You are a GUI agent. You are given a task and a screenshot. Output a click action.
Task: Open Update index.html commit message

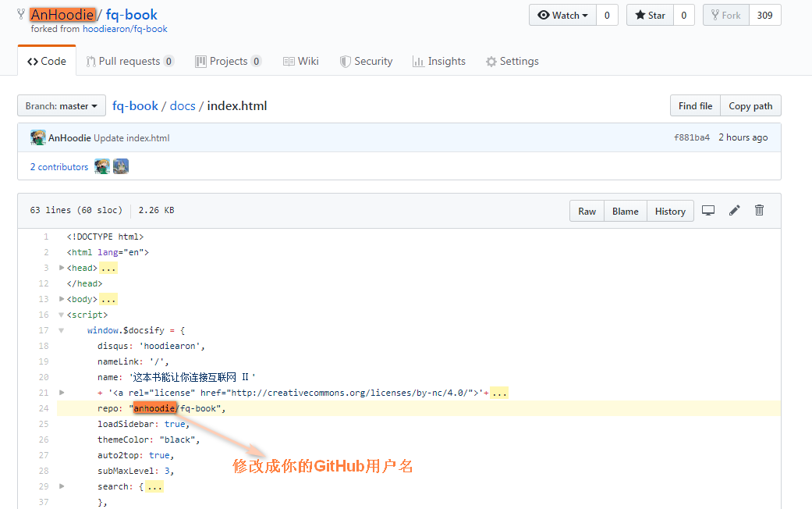132,138
